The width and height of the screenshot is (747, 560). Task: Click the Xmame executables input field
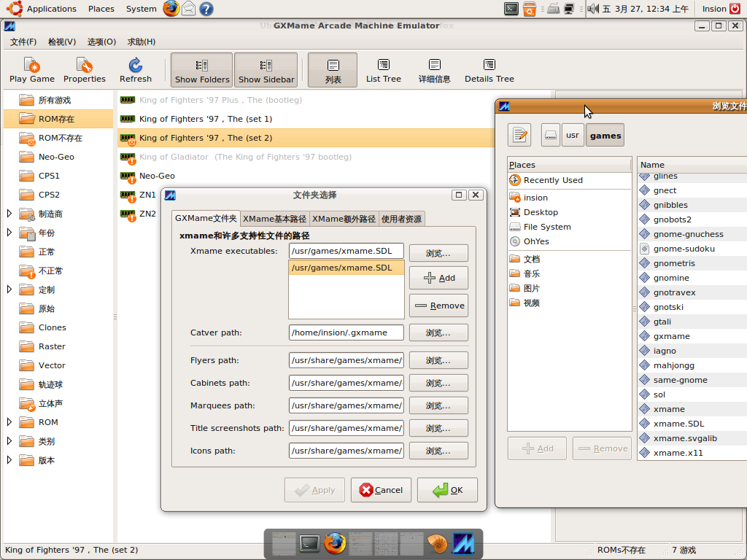[347, 251]
